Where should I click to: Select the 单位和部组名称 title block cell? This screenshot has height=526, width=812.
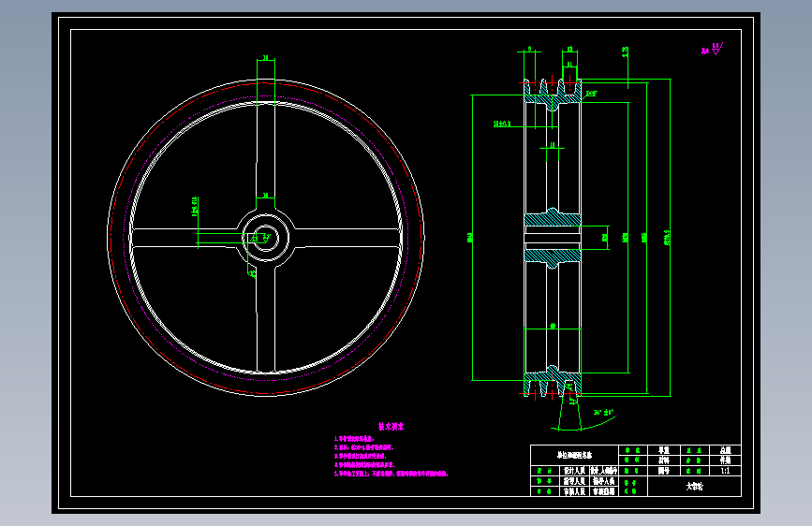pyautogui.click(x=574, y=456)
